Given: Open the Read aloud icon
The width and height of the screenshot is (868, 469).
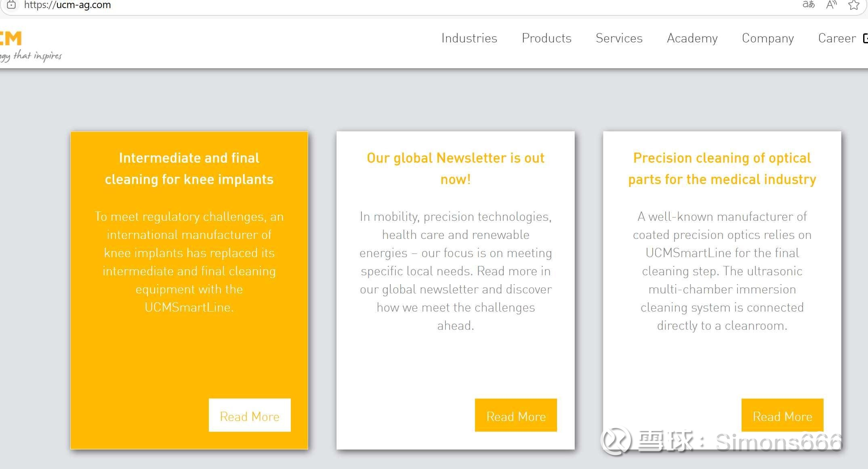Looking at the screenshot, I should pos(831,5).
